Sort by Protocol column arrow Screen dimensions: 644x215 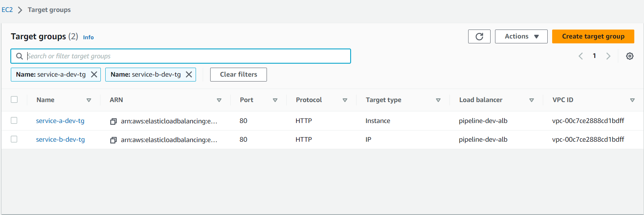pos(345,100)
